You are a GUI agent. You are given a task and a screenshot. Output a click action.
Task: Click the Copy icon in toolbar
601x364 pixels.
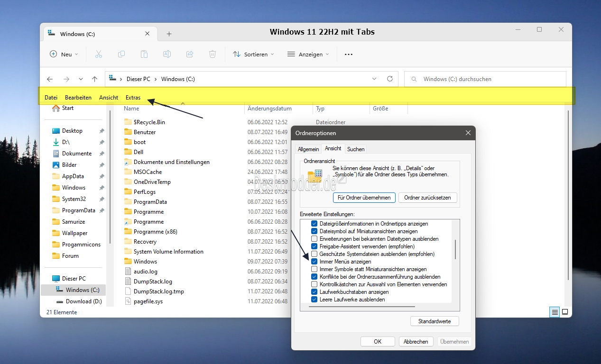tap(121, 54)
